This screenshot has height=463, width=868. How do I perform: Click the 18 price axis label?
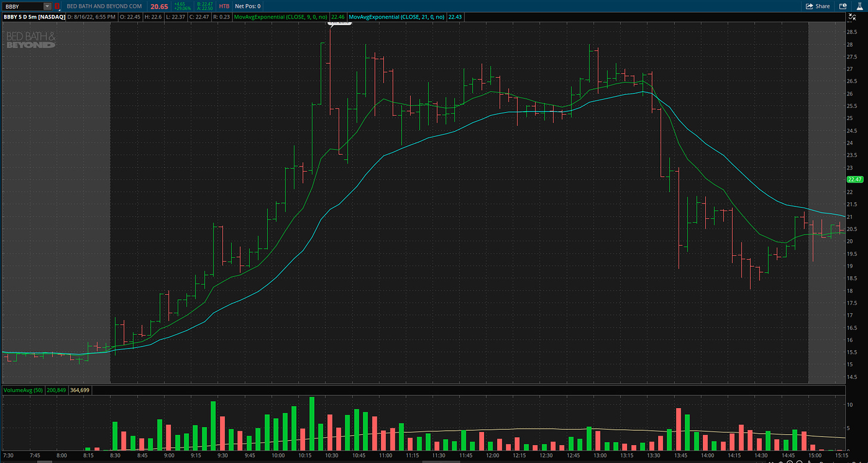pyautogui.click(x=850, y=291)
